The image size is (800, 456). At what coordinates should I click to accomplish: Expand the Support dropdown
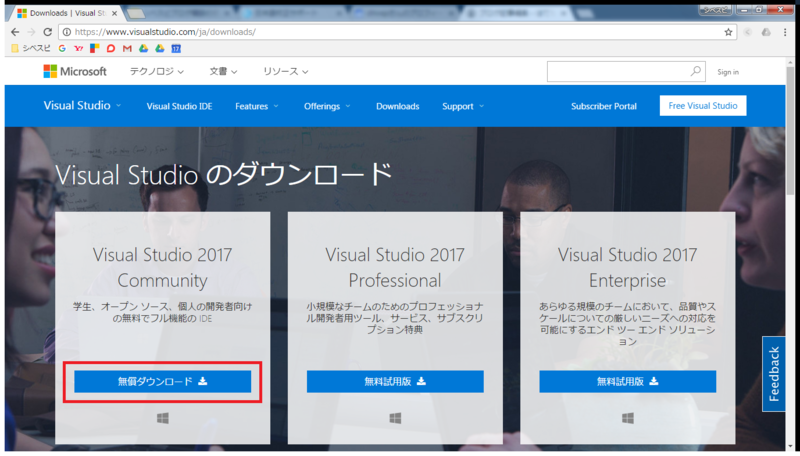(463, 106)
